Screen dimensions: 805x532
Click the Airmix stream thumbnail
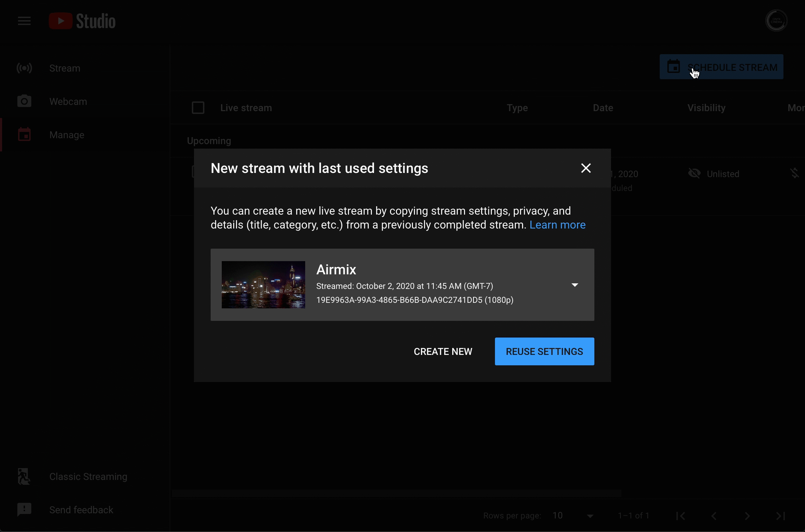[x=263, y=285]
